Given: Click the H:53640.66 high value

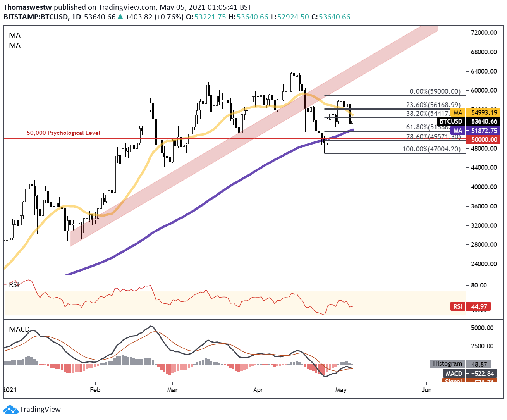Looking at the screenshot, I should (x=248, y=17).
